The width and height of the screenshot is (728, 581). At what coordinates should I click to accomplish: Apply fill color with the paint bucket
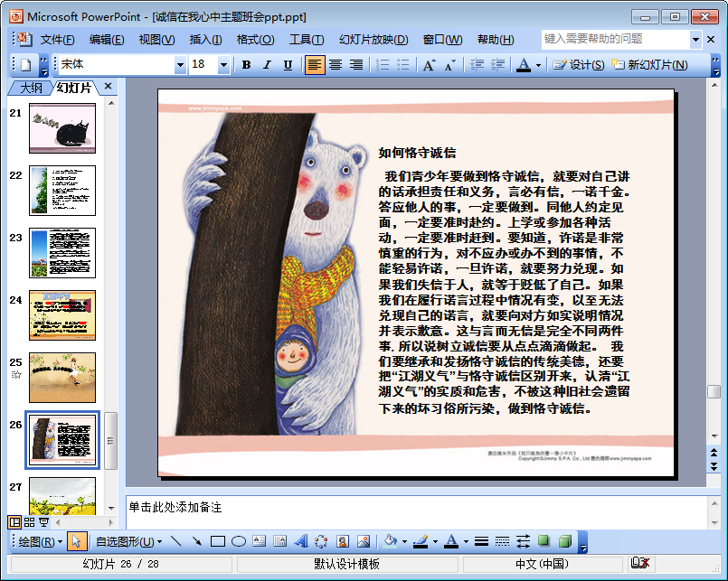[391, 541]
